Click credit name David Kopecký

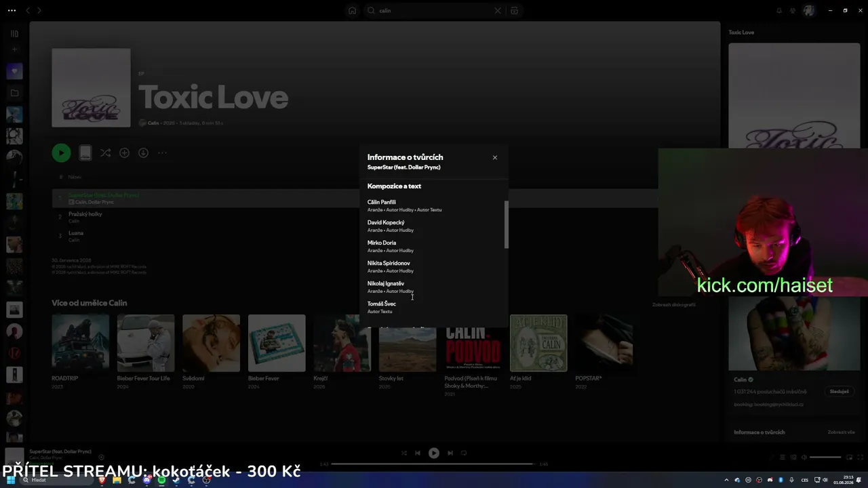click(386, 222)
